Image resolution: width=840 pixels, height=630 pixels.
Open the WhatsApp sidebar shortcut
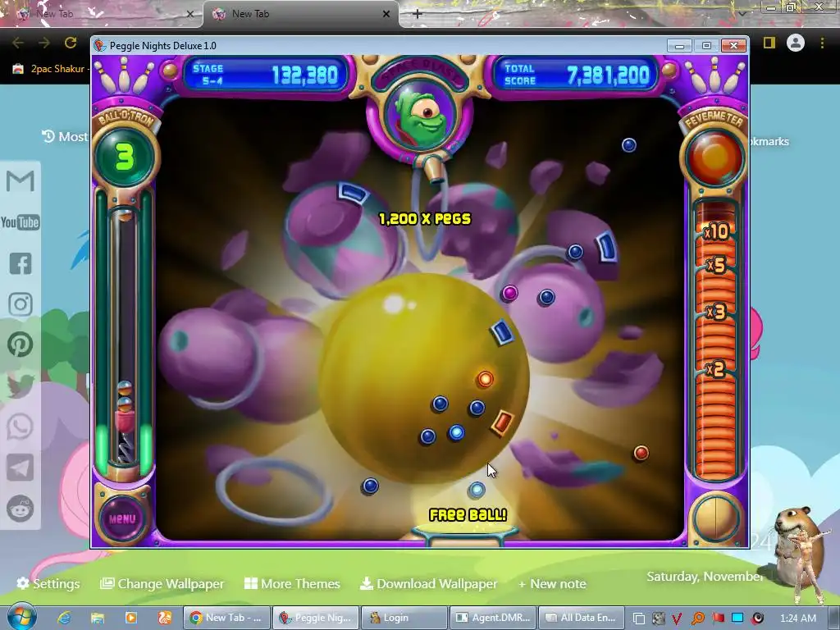coord(21,427)
